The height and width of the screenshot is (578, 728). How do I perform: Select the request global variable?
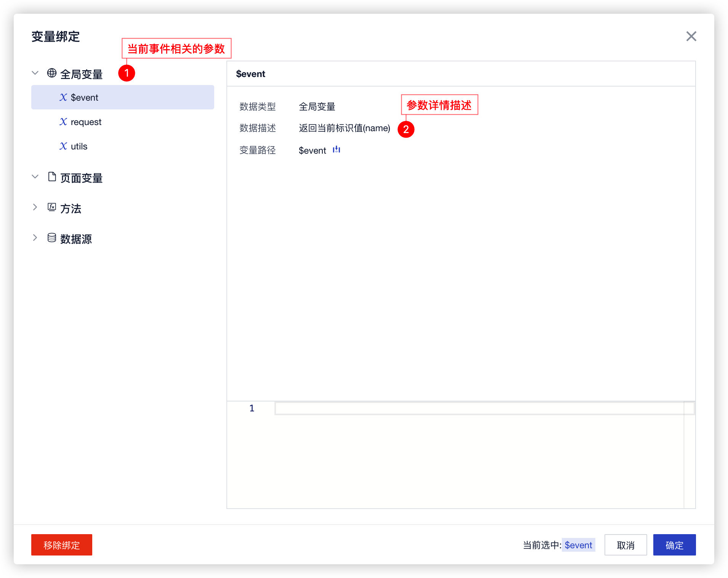[86, 122]
